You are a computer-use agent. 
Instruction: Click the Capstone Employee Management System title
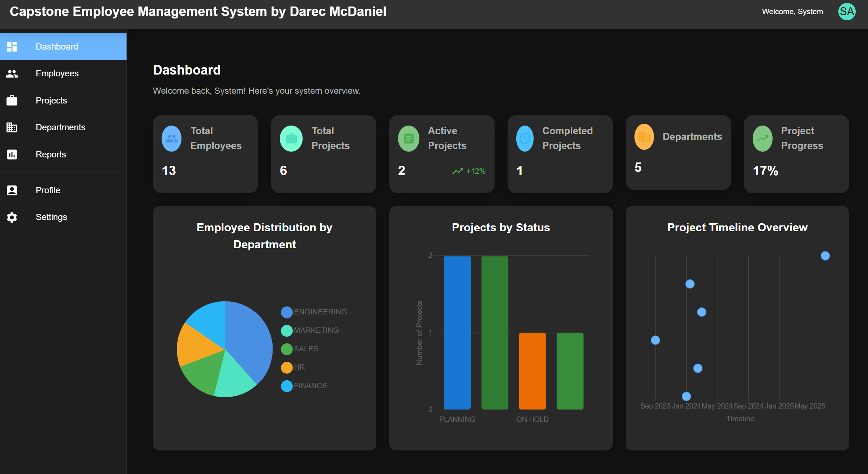[x=198, y=11]
